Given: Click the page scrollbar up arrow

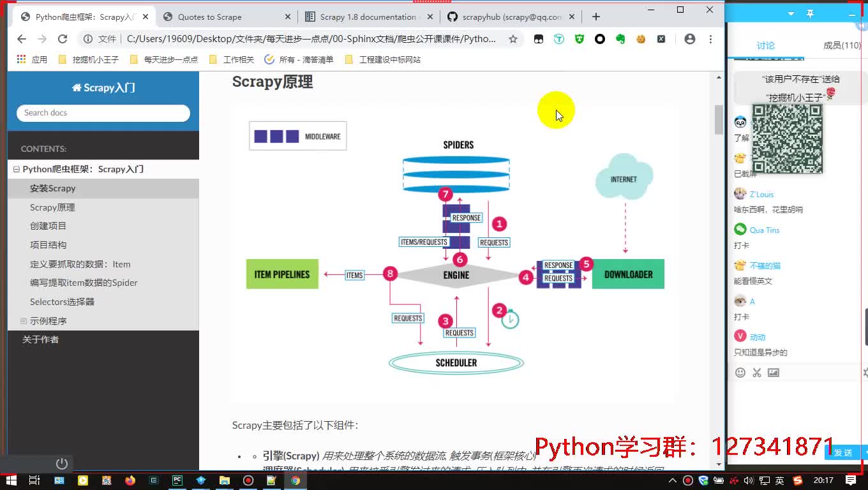Looking at the screenshot, I should point(719,77).
